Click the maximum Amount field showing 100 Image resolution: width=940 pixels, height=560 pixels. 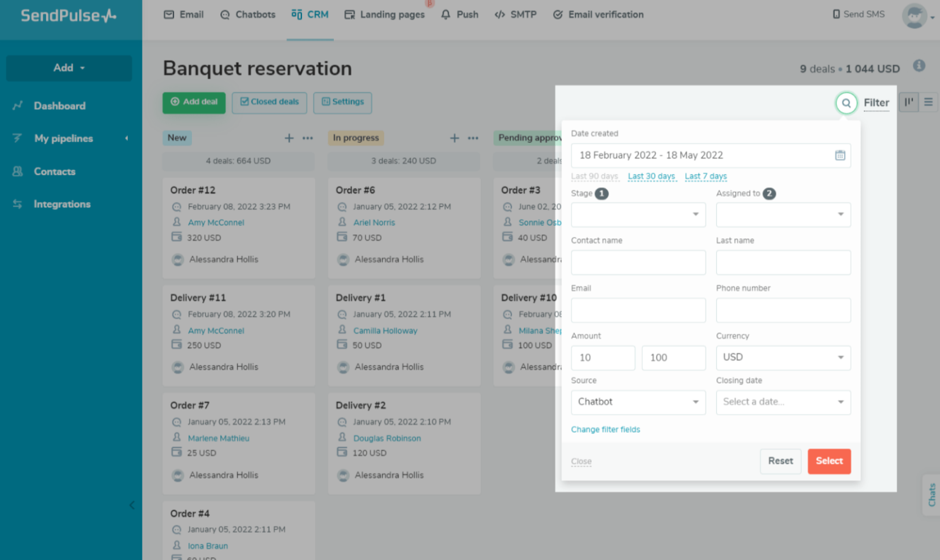(x=673, y=358)
